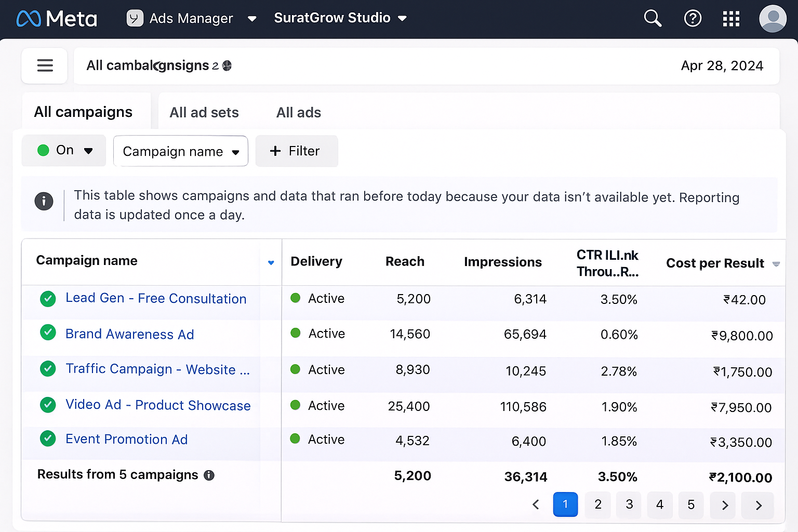
Task: Open the search icon in the header
Action: coord(653,18)
